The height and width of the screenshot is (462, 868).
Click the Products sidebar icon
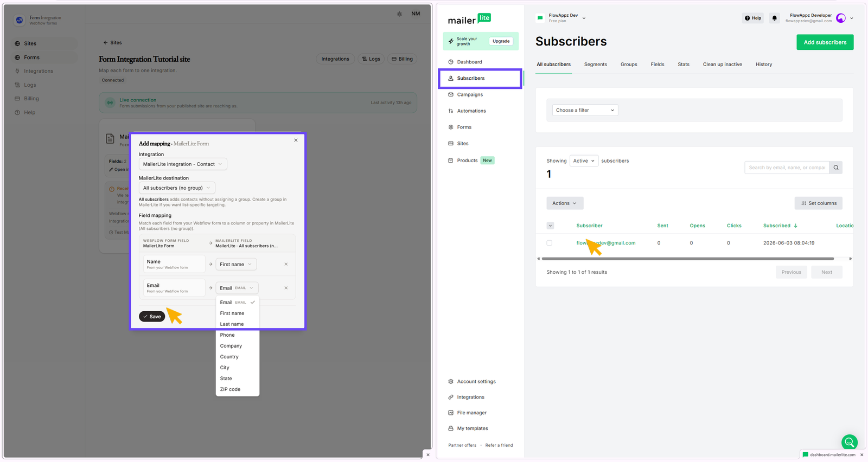[x=450, y=161]
